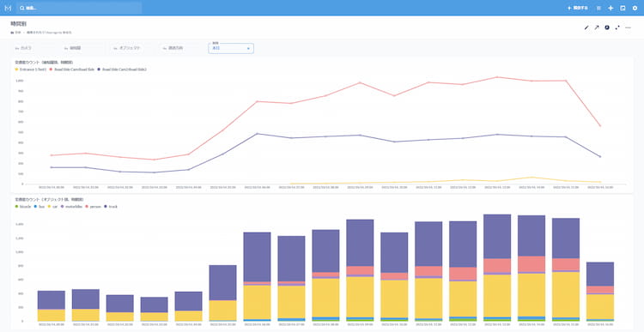The height and width of the screenshot is (332, 644).
Task: Toggle the truck series in bar chart legend
Action: click(x=112, y=207)
